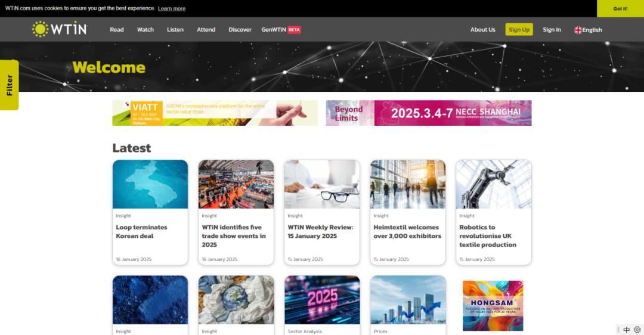Open 'Robotics to revolutionise UK textile production'
Viewport: 644px width, 335px height.
[x=488, y=235]
